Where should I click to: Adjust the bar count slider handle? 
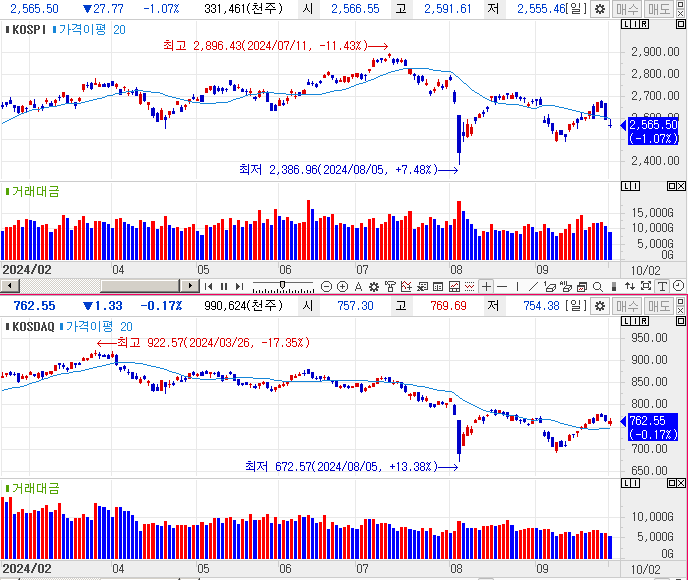(x=283, y=286)
